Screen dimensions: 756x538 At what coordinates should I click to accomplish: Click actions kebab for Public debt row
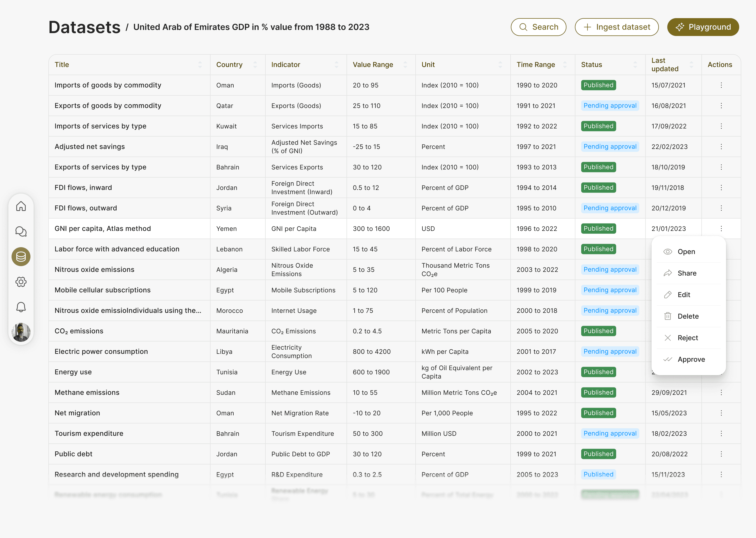coord(721,454)
